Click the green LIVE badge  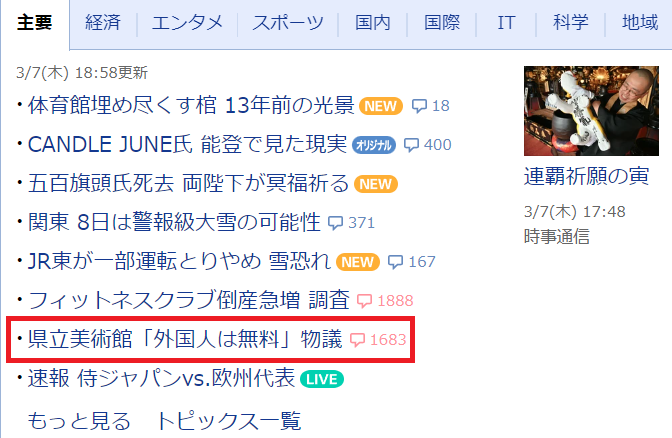322,379
